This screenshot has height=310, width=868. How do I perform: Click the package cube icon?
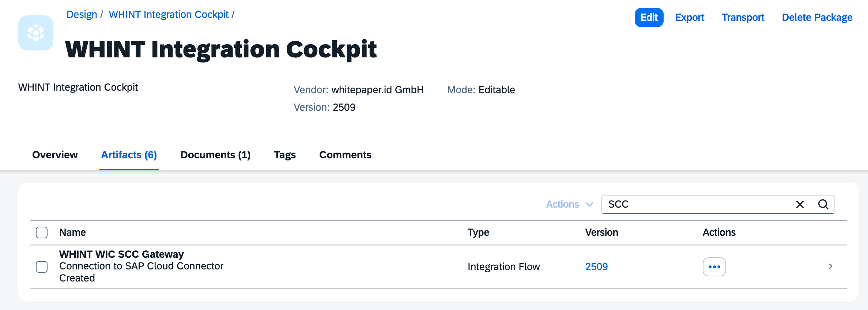(x=36, y=33)
